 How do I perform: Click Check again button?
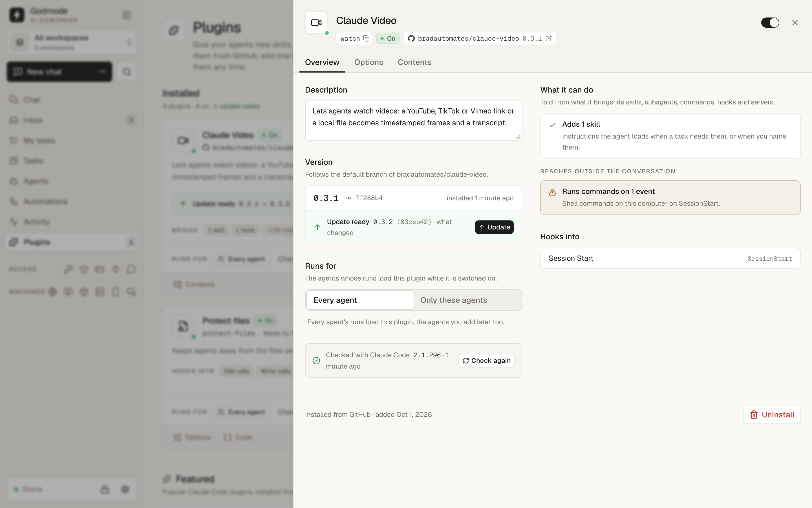(x=487, y=360)
